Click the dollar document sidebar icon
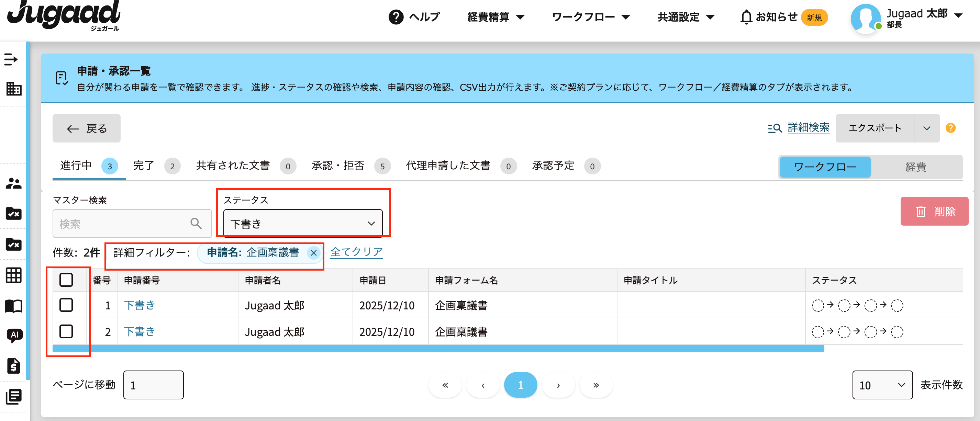Viewport: 980px width, 421px height. pyautogui.click(x=14, y=366)
